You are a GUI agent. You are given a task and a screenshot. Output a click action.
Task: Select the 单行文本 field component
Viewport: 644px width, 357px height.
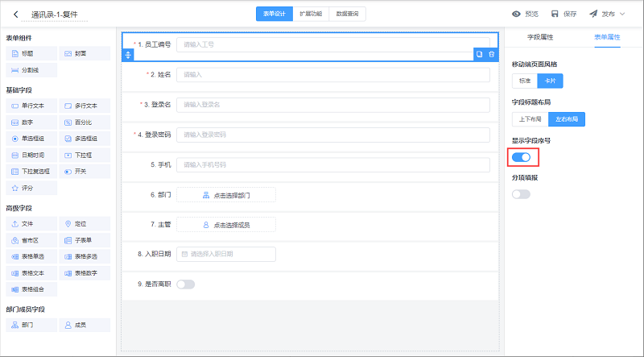(31, 106)
